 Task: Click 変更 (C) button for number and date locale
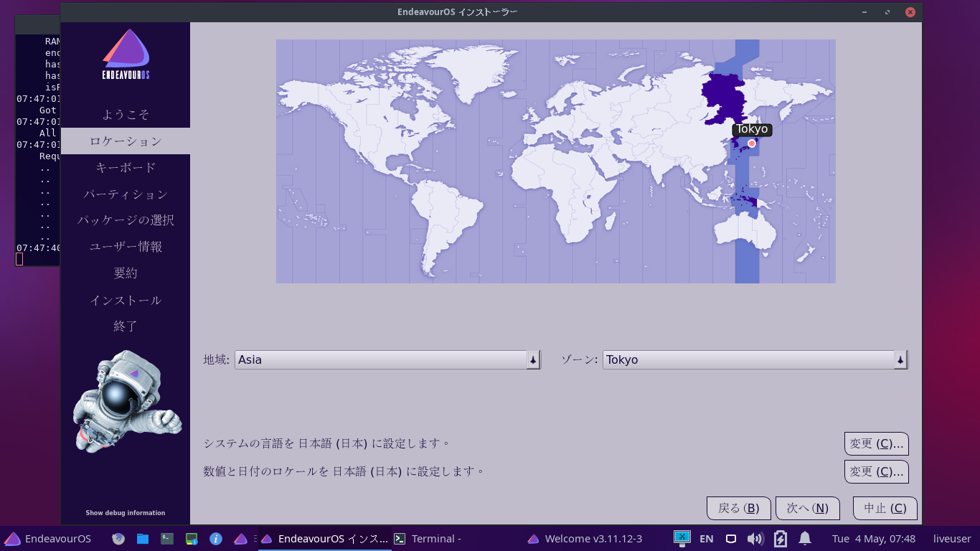(877, 472)
